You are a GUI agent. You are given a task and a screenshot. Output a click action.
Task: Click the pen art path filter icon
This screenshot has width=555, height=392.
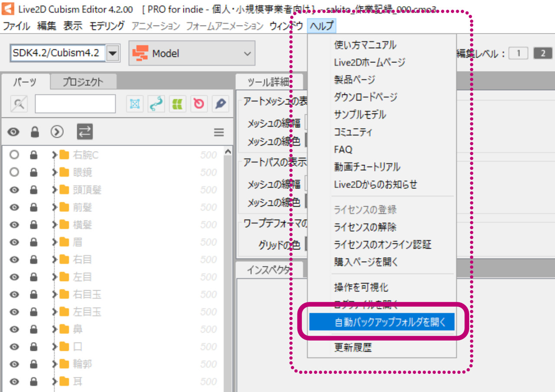pyautogui.click(x=220, y=104)
